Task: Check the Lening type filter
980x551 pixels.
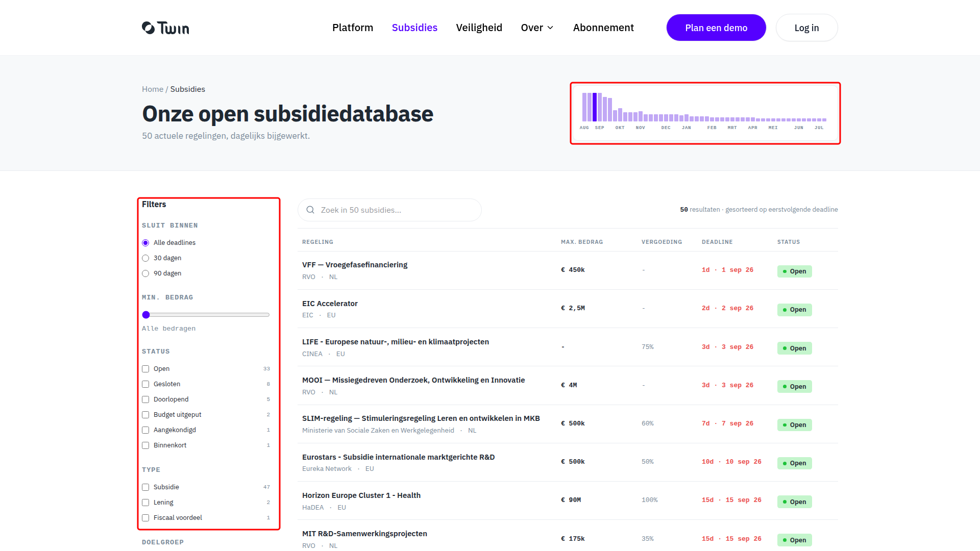Action: [x=145, y=503]
